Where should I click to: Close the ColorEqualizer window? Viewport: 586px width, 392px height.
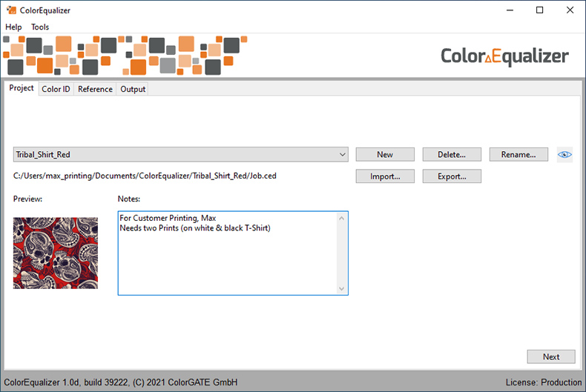click(570, 10)
